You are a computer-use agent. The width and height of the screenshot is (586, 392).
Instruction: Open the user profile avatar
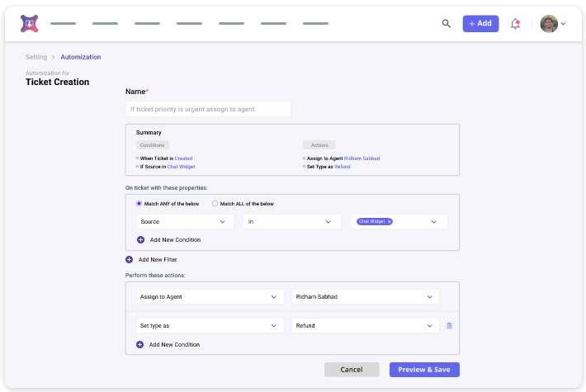click(549, 24)
